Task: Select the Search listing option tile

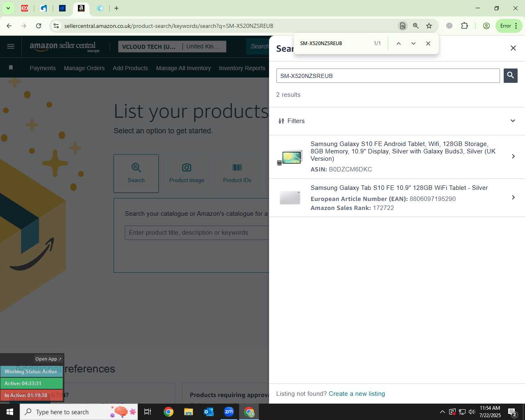Action: click(x=136, y=173)
